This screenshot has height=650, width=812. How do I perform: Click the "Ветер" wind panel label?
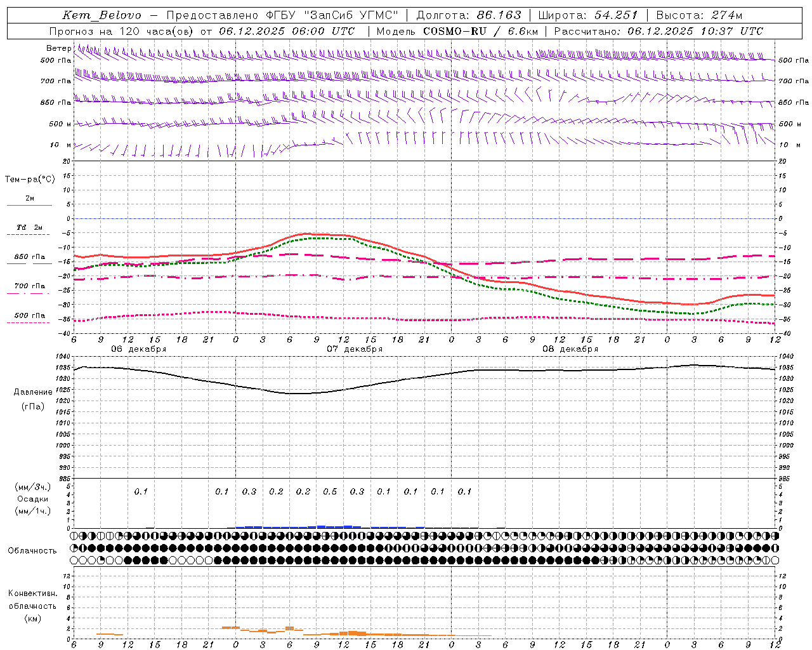[58, 48]
